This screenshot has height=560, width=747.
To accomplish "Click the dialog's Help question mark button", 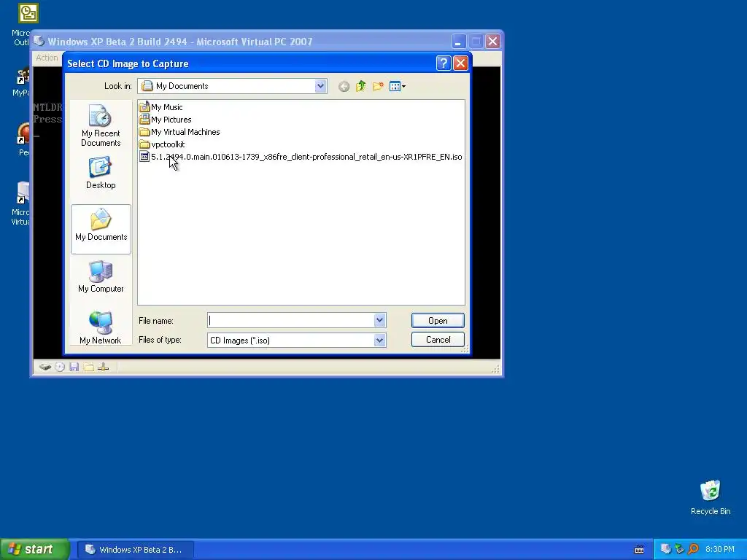I will pyautogui.click(x=444, y=63).
